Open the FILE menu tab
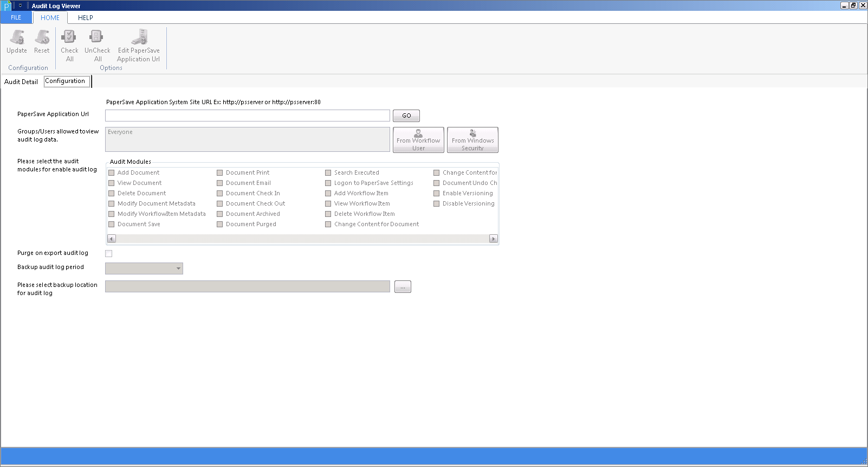The width and height of the screenshot is (868, 467). click(x=16, y=17)
